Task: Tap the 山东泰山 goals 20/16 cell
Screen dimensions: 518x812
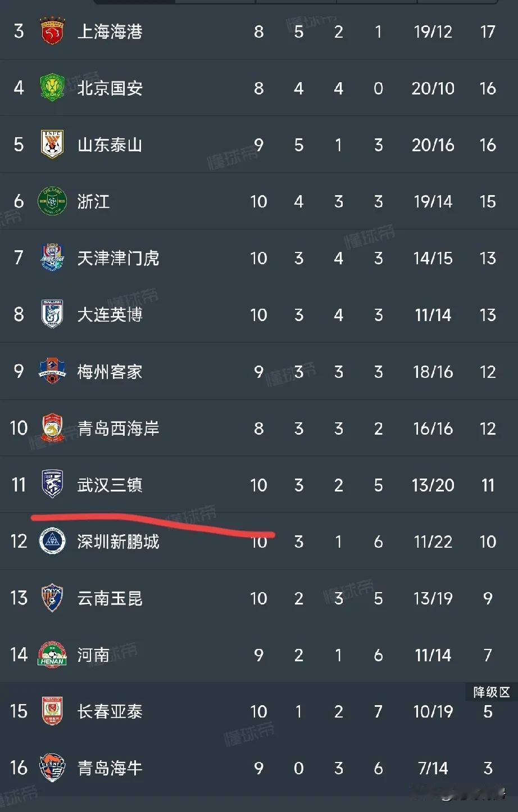Action: tap(433, 145)
